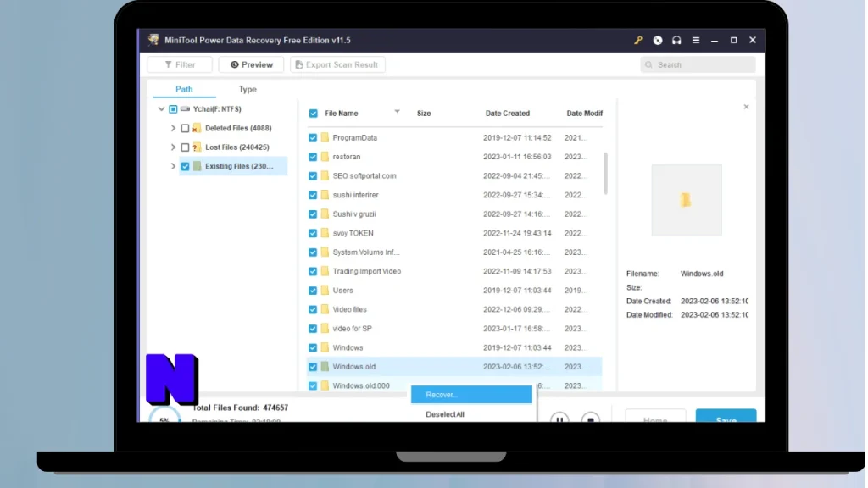Image resolution: width=868 pixels, height=488 pixels.
Task: Click the key register icon
Action: click(x=638, y=41)
